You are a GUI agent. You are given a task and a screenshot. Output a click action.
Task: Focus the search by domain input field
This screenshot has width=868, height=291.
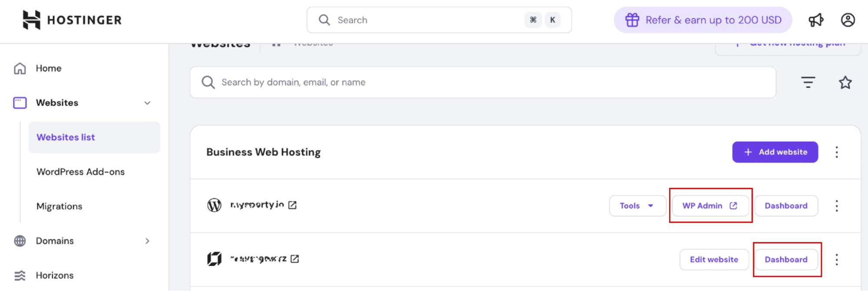point(482,83)
